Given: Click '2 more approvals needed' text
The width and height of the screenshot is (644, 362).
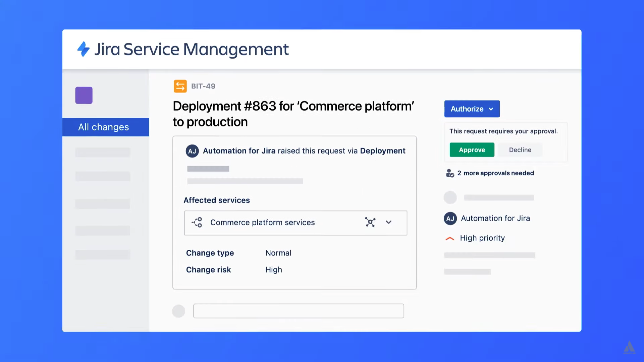Looking at the screenshot, I should coord(495,173).
